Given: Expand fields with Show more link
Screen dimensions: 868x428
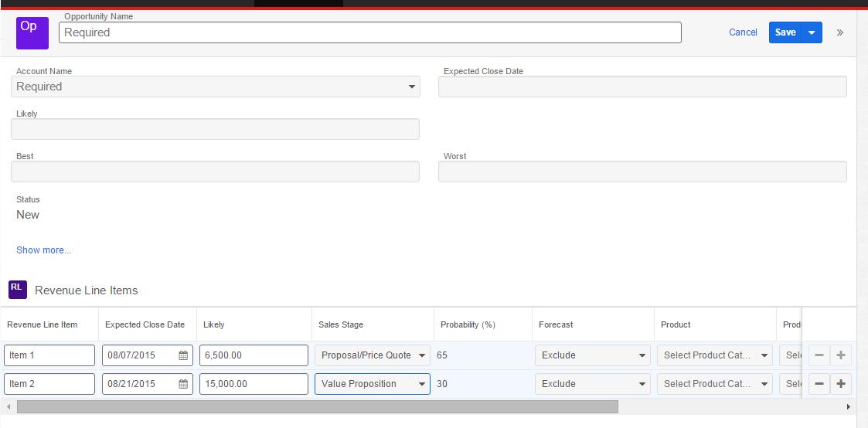Looking at the screenshot, I should point(44,250).
